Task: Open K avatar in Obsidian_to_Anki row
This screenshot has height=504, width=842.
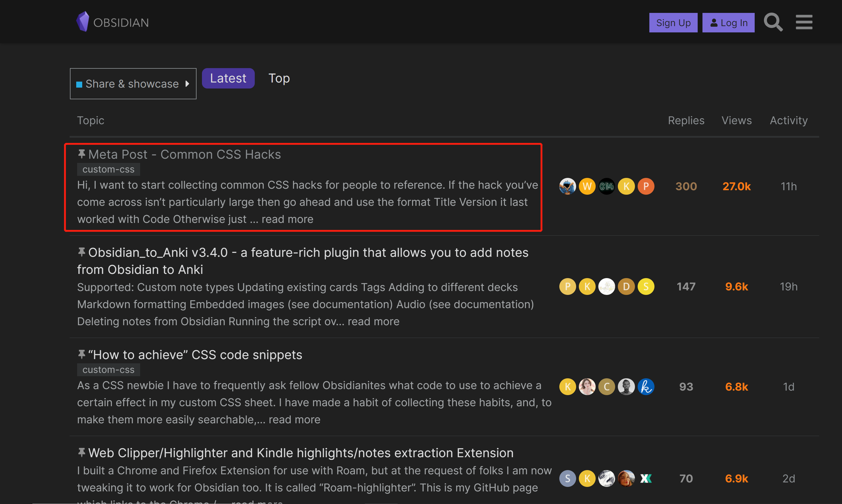Action: click(587, 286)
